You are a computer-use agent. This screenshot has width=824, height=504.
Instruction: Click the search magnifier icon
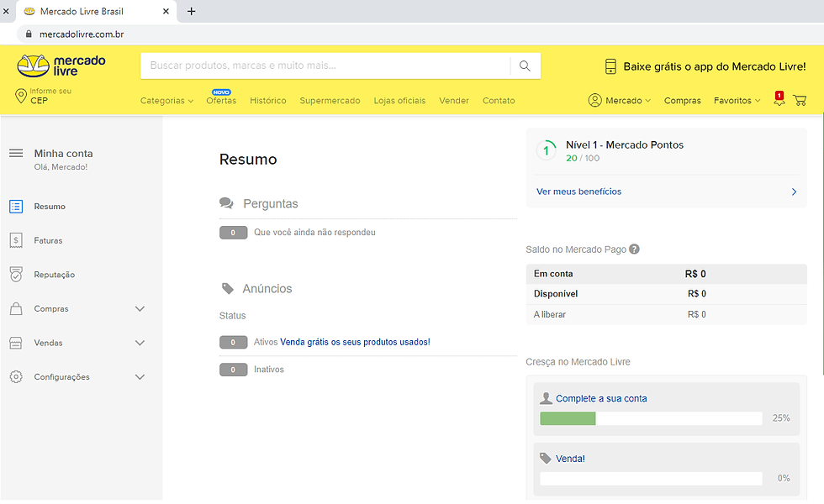(525, 66)
